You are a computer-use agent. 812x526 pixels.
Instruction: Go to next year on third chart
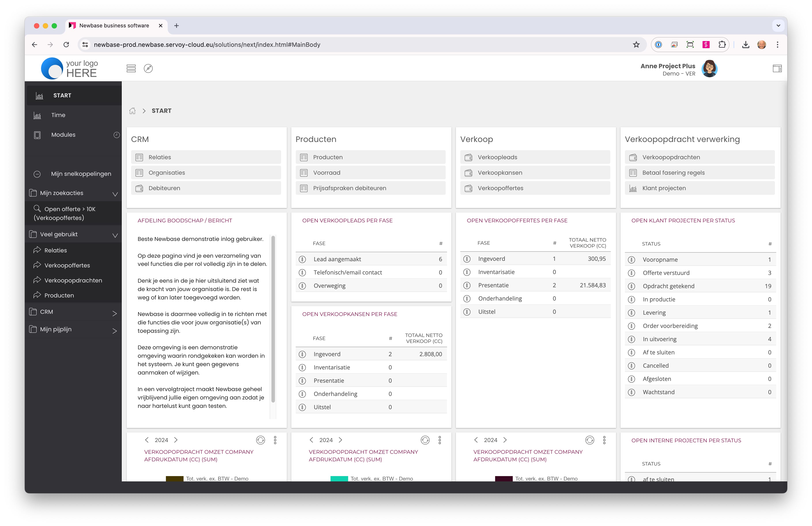click(x=505, y=440)
